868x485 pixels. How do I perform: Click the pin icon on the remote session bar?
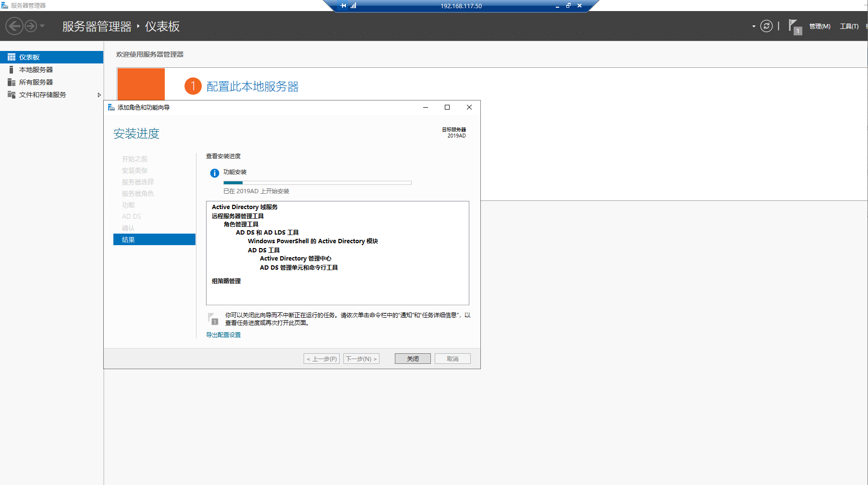click(x=343, y=6)
